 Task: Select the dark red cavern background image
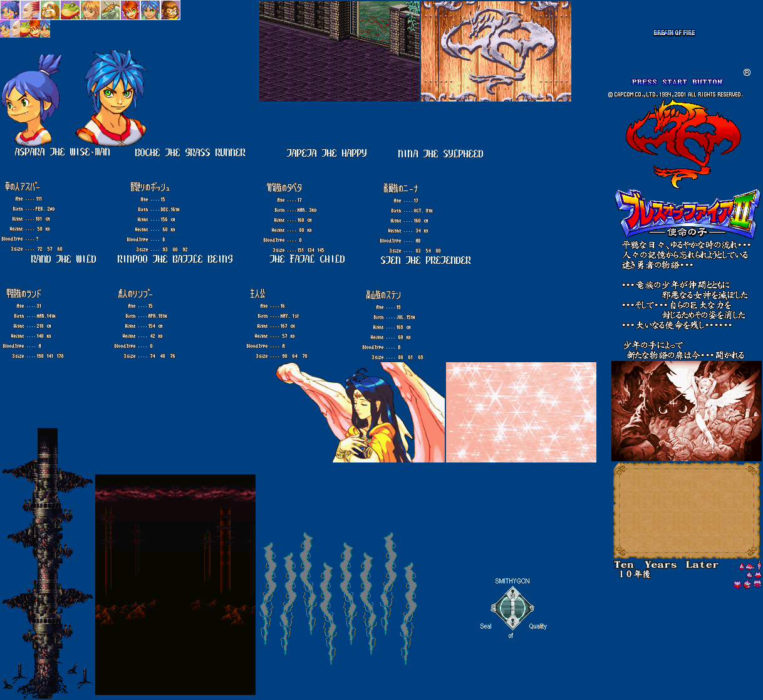175,585
